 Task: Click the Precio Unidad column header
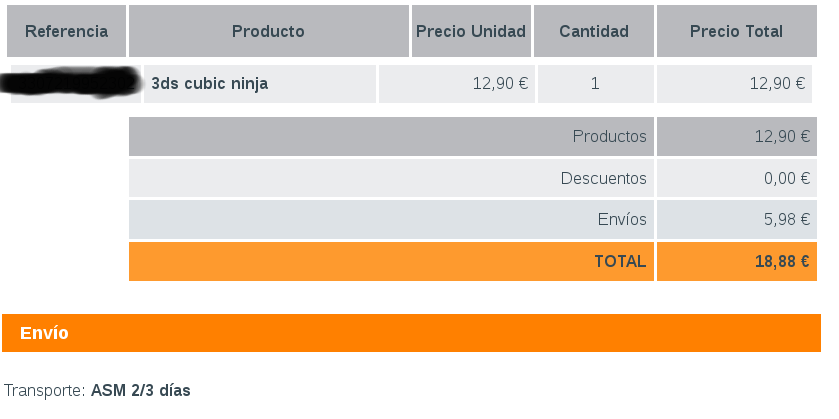471,31
